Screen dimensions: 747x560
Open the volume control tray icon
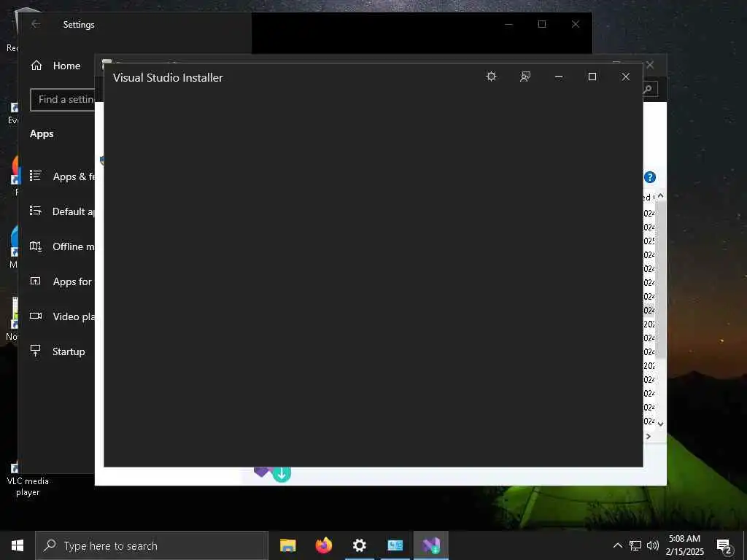(653, 545)
